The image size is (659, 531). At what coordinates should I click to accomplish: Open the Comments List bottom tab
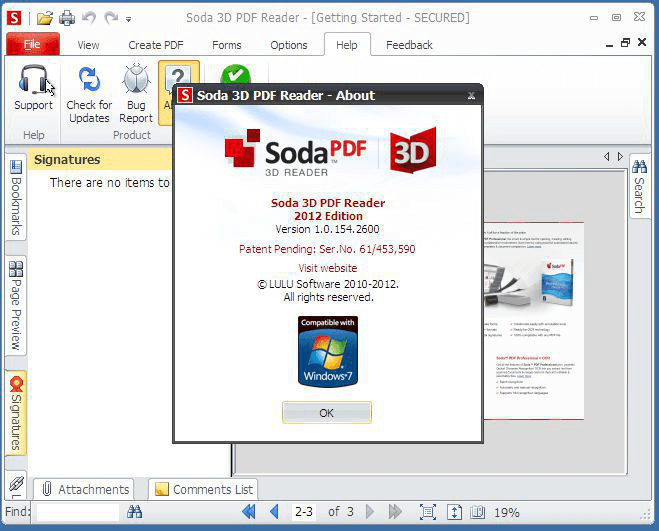coord(203,489)
